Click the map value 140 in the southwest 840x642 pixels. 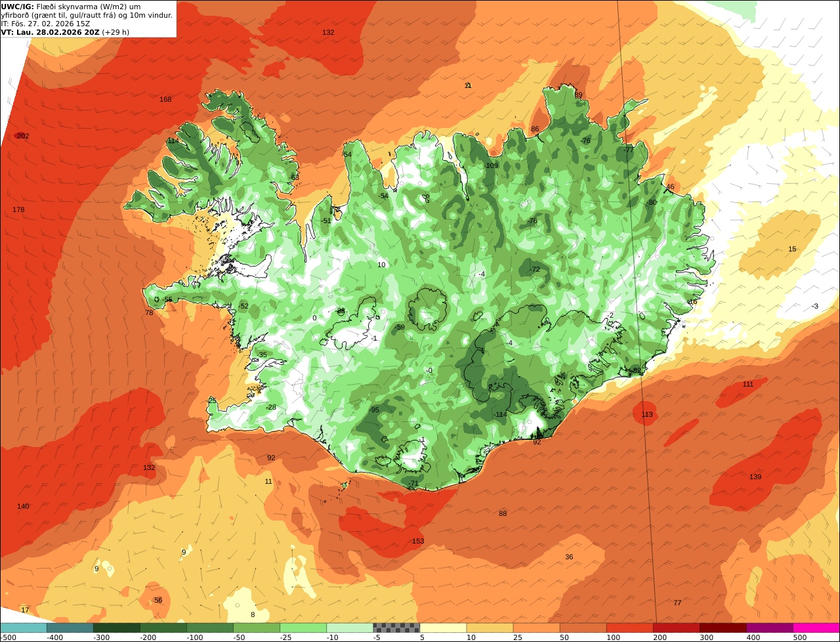(23, 506)
